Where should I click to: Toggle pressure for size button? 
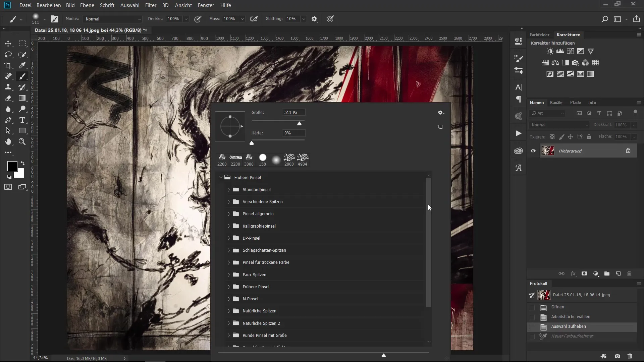[x=330, y=19]
